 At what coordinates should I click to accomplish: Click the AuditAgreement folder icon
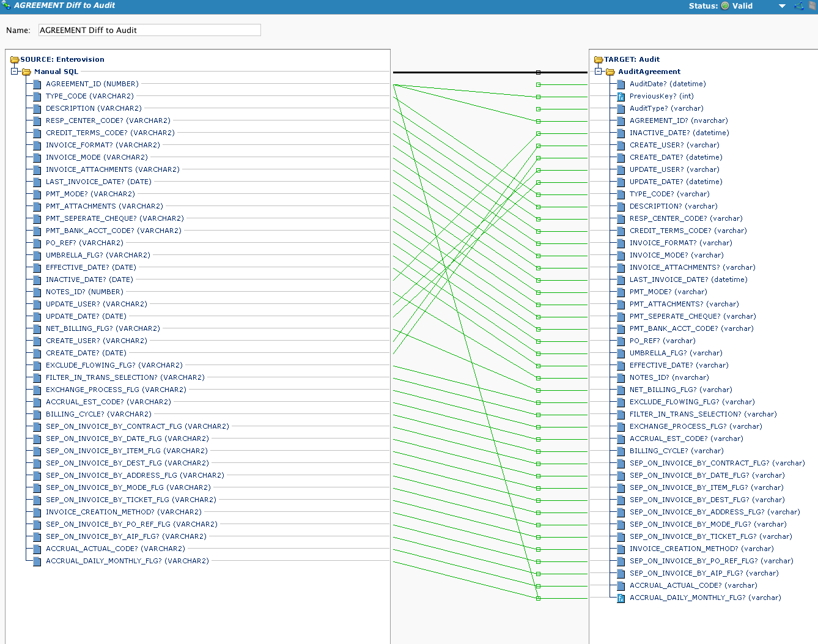point(610,72)
